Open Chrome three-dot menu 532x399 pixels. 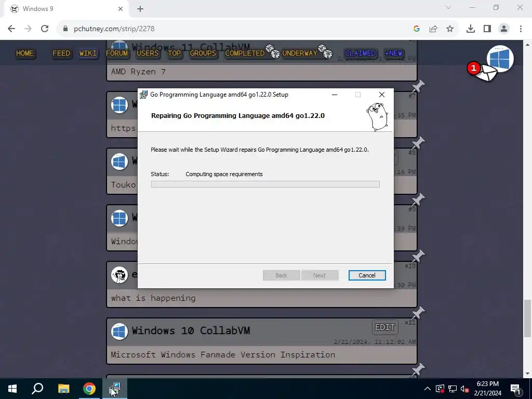[521, 29]
